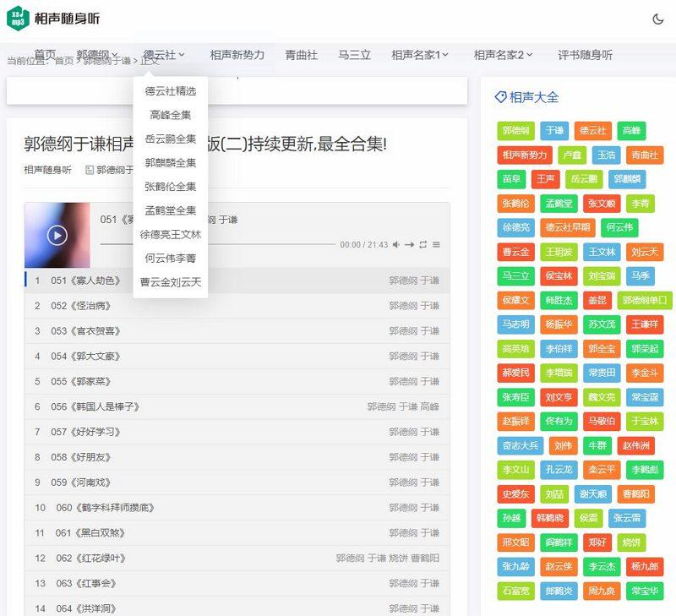Click the 马志明 tag
Image resolution: width=676 pixels, height=616 pixels.
[x=515, y=324]
